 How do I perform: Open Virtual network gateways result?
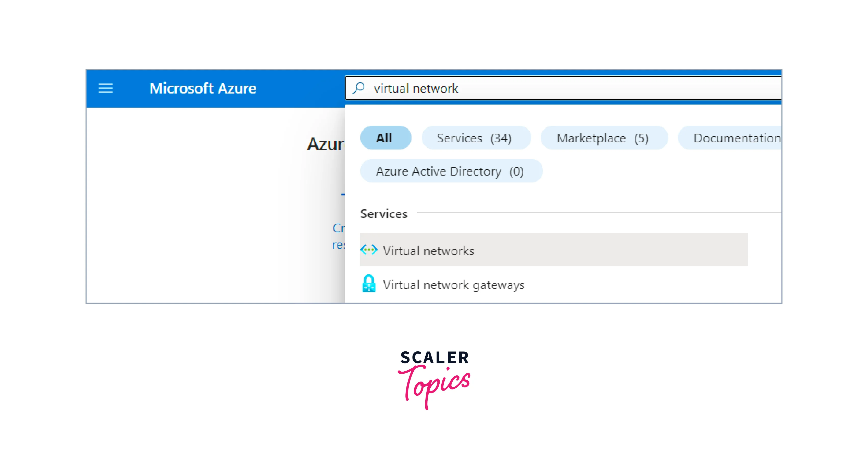click(454, 285)
